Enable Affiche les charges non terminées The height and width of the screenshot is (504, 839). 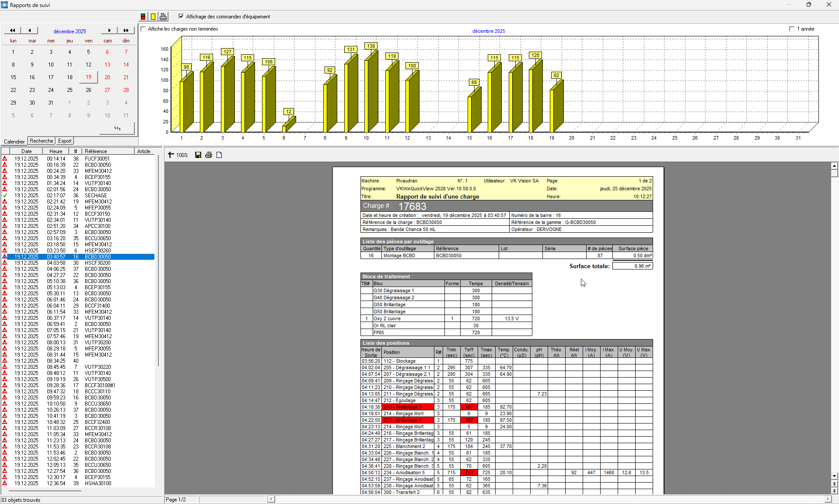pyautogui.click(x=143, y=29)
